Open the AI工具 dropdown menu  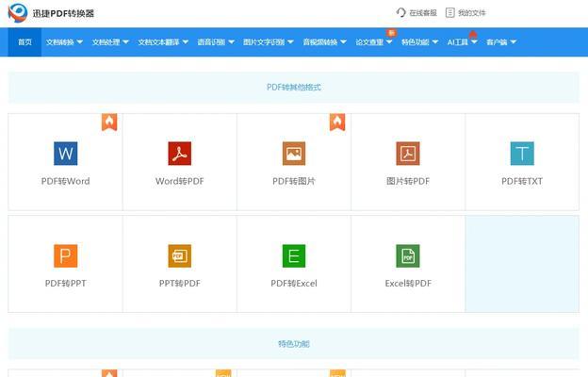(x=462, y=42)
